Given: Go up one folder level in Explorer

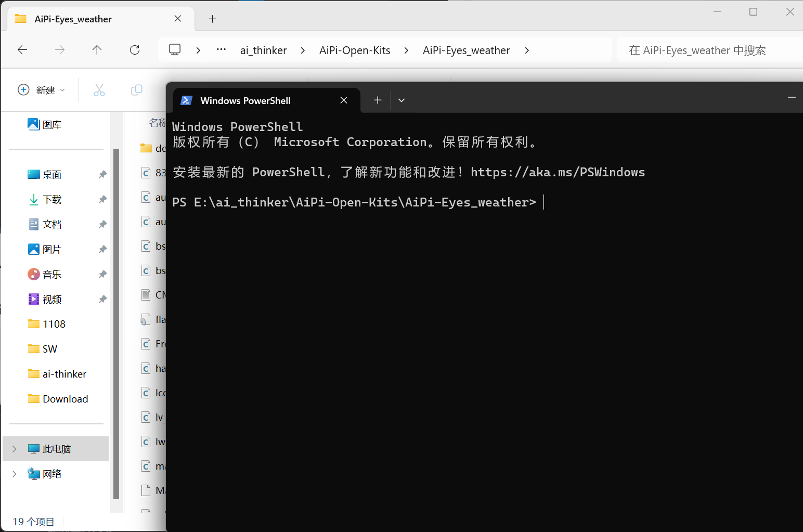Looking at the screenshot, I should (x=97, y=50).
